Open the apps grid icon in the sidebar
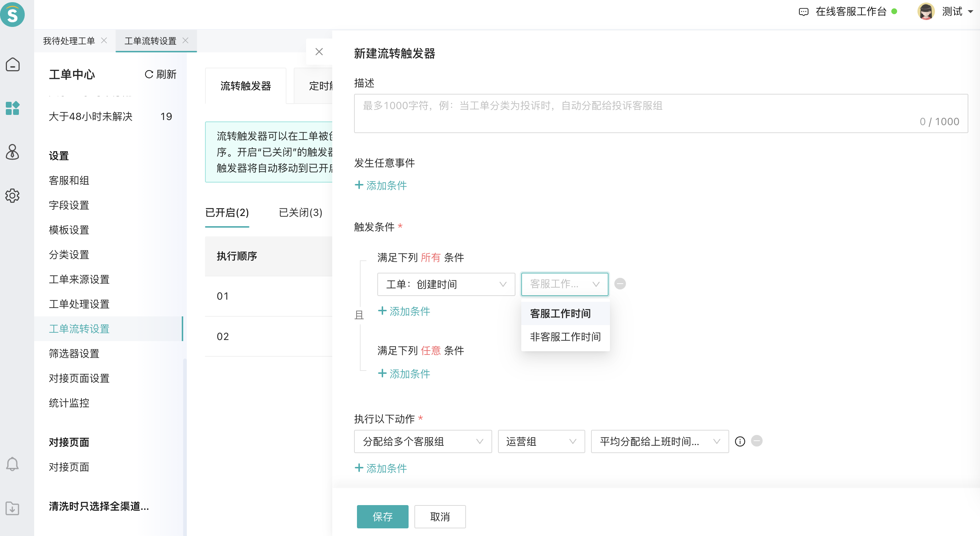980x536 pixels. (13, 108)
